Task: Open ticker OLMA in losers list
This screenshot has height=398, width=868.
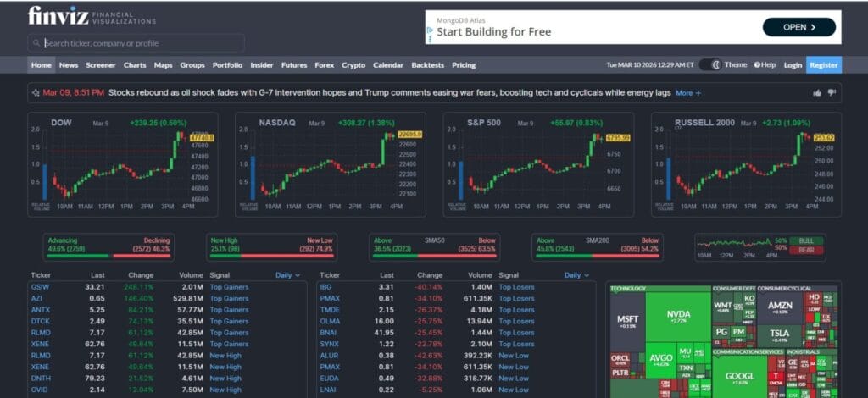Action: point(330,321)
